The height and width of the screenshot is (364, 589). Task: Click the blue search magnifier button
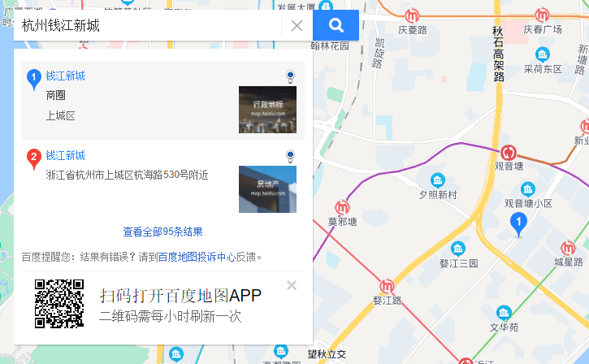[336, 25]
